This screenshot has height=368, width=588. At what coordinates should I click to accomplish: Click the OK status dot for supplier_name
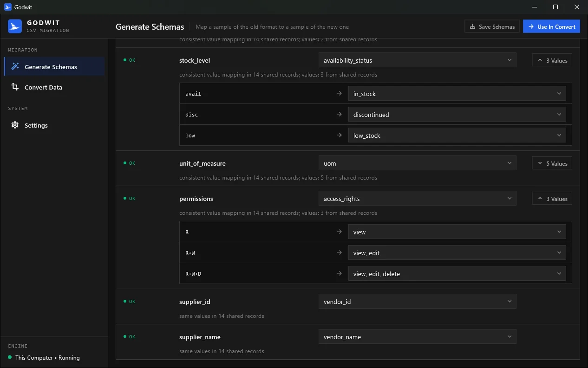124,336
